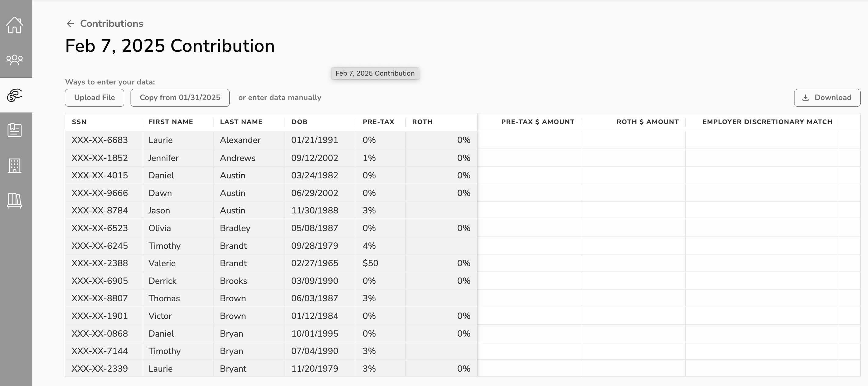Click the download arrow icon in Download button

pos(805,98)
